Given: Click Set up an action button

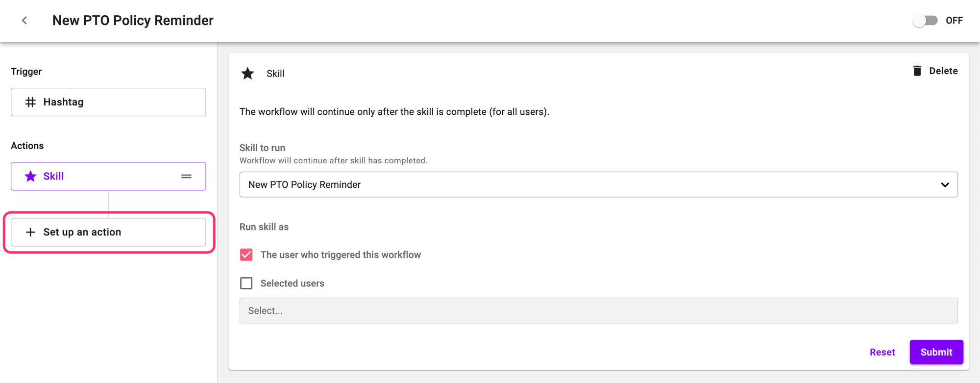Looking at the screenshot, I should [x=108, y=232].
